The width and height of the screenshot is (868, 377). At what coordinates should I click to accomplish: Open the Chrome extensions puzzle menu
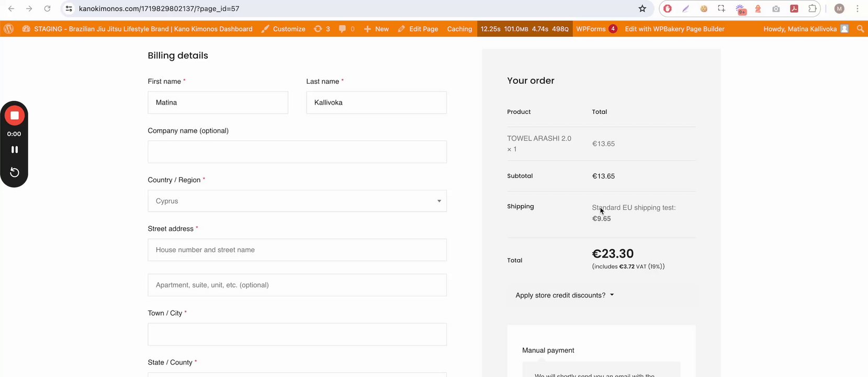point(812,8)
